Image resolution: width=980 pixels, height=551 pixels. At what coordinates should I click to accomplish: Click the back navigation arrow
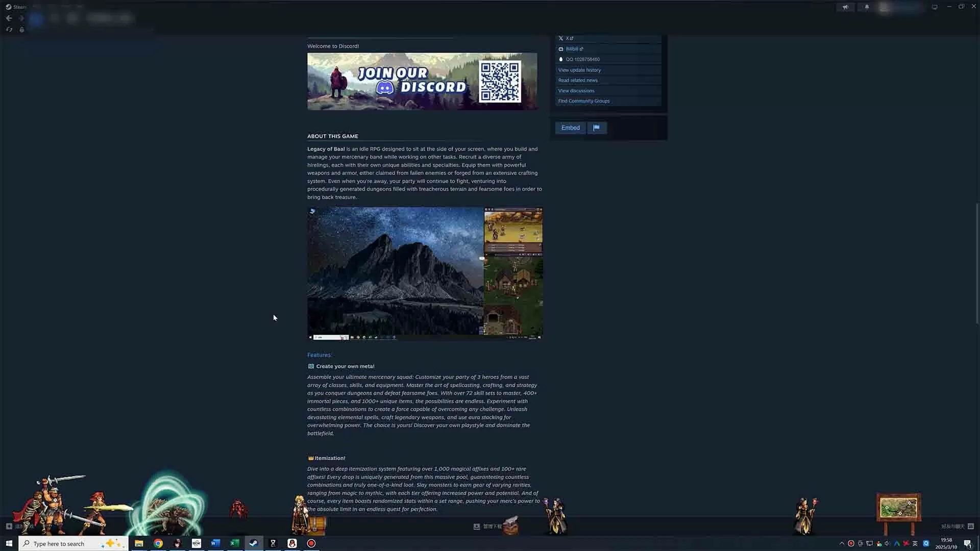(9, 18)
